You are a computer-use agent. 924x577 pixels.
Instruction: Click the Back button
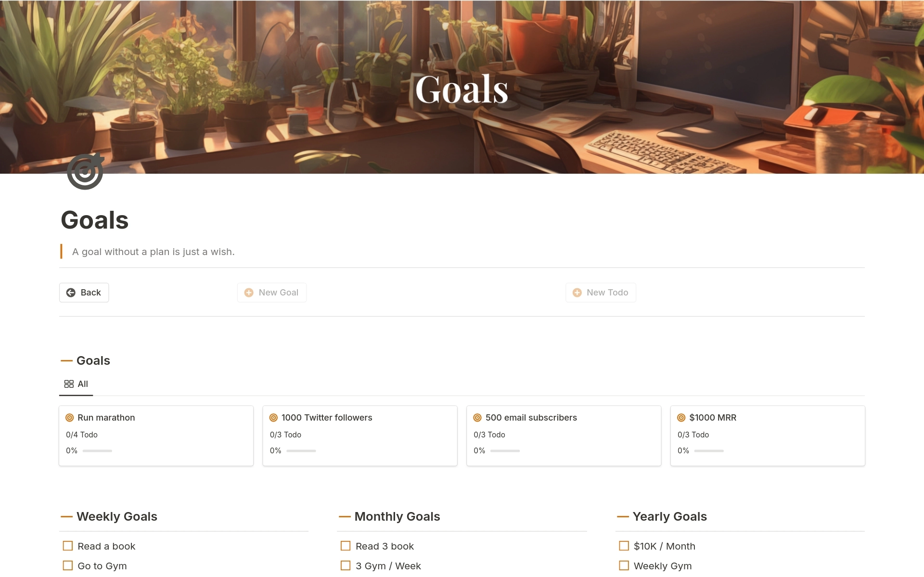pos(83,292)
